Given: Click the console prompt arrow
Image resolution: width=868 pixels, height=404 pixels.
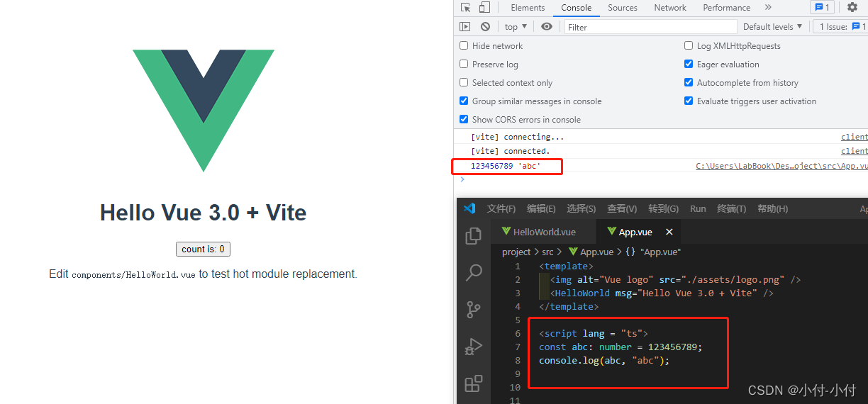Looking at the screenshot, I should tap(462, 179).
